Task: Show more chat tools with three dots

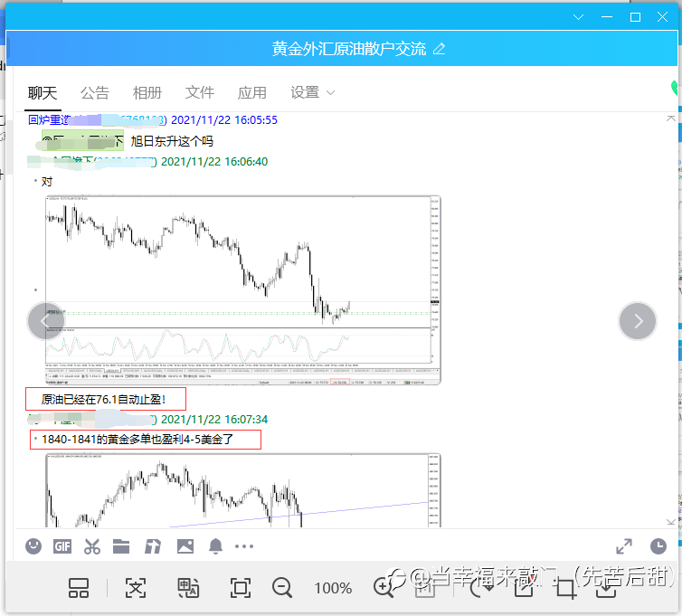Action: click(244, 546)
